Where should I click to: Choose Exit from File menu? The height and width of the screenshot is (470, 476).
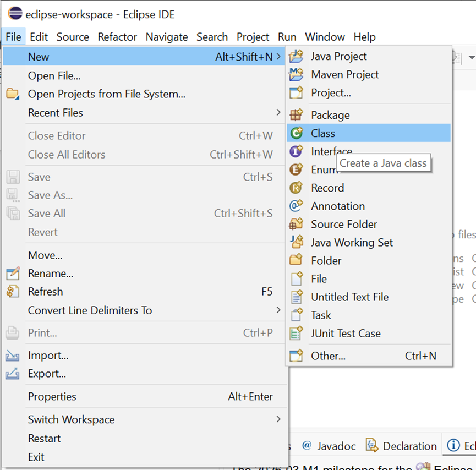tap(144, 457)
